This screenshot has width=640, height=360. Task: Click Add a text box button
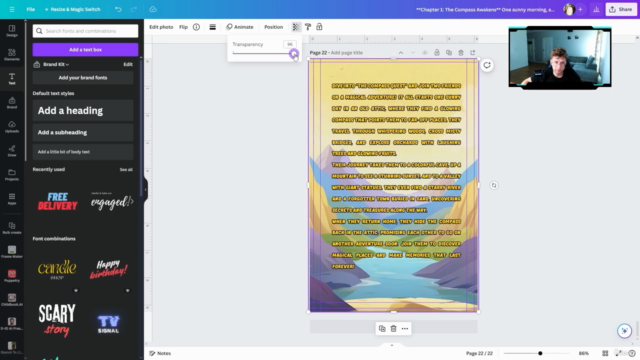click(85, 50)
